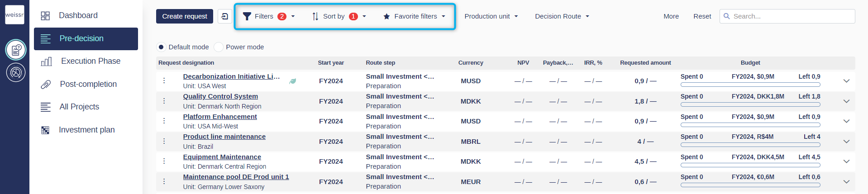Open three-dot menu for Equipment Maintenance row
868x194 pixels.
click(164, 161)
